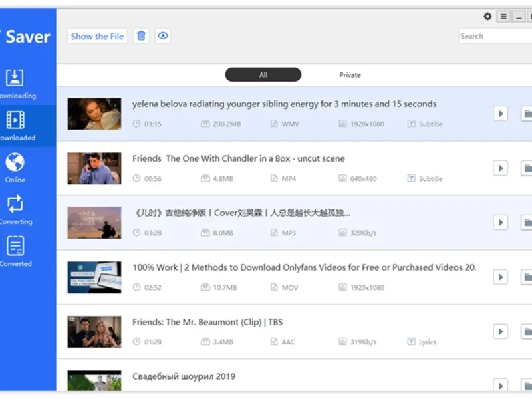
Task: Click the 320Kb/s bitrate value
Action: pyautogui.click(x=363, y=233)
